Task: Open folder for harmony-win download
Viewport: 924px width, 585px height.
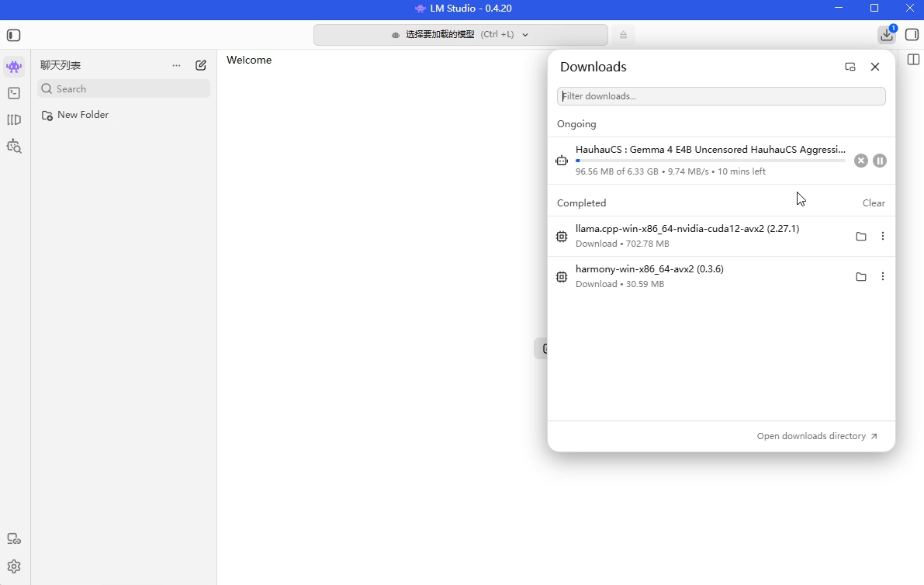Action: (x=861, y=276)
